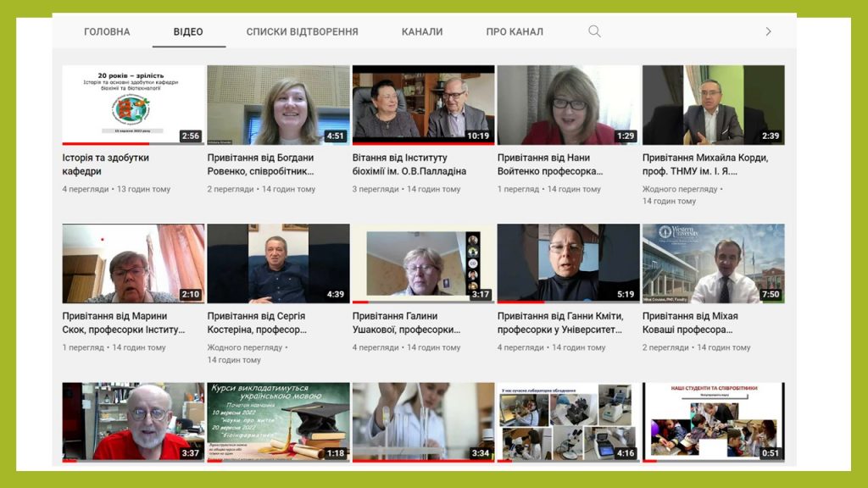Click the right chevron to scroll tabs

coord(768,31)
